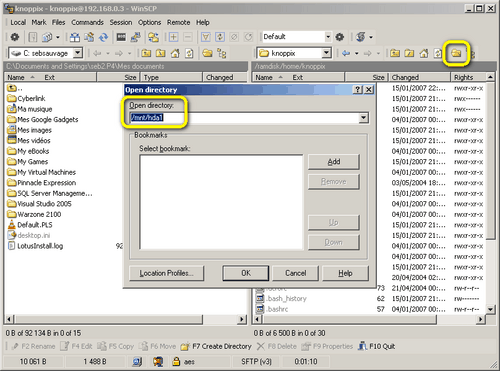Go to local home directory icon
Viewport: 500px width, 371px height.
(175, 53)
